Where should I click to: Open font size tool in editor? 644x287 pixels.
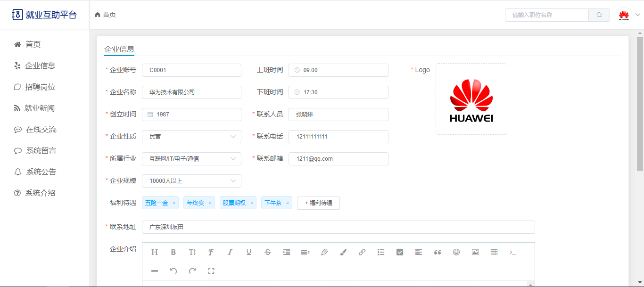[192, 252]
